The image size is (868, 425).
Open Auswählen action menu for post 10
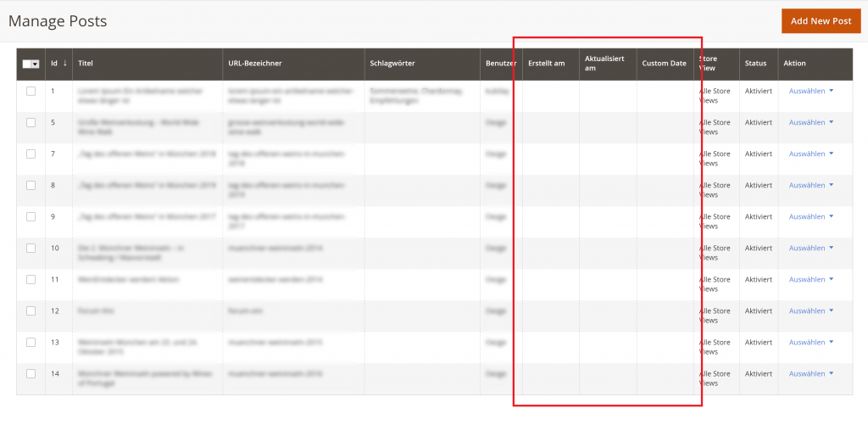click(811, 248)
